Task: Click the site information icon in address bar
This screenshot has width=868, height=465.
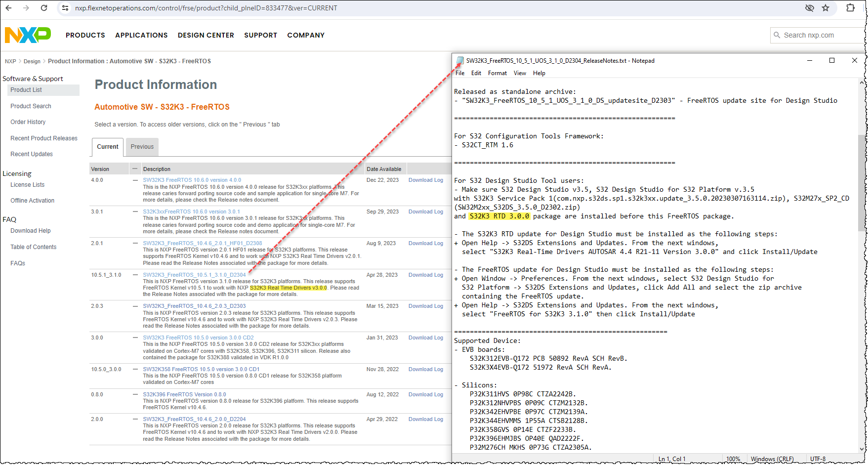Action: coord(65,8)
